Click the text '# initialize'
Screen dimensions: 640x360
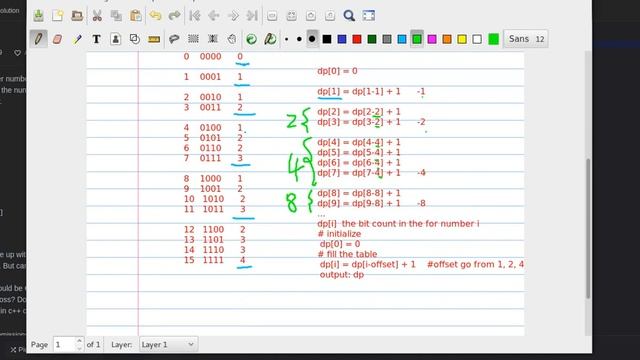coord(339,234)
